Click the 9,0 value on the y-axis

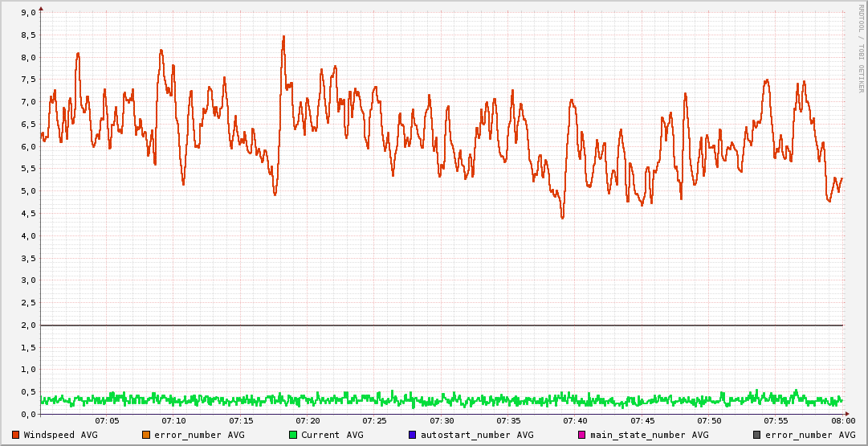point(27,13)
